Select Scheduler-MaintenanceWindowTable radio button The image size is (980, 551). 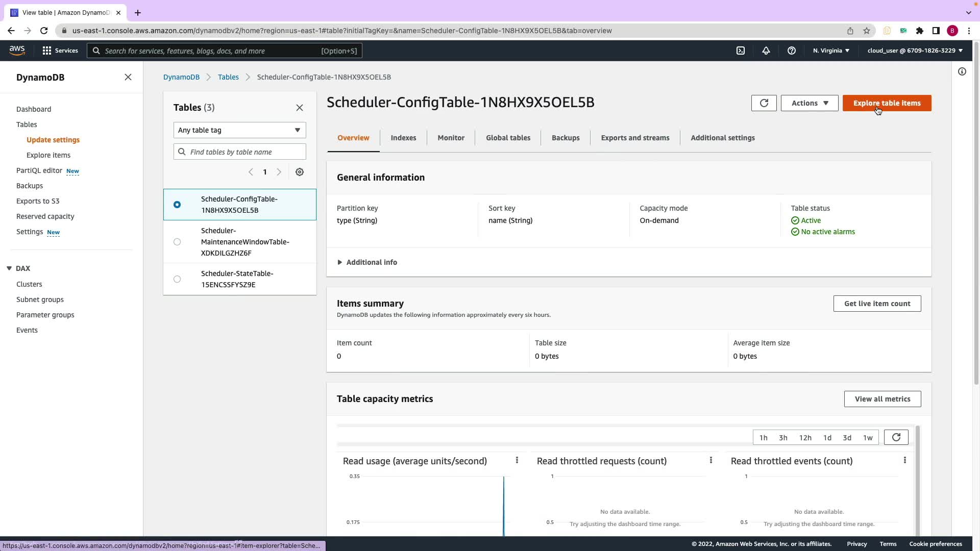pos(177,242)
